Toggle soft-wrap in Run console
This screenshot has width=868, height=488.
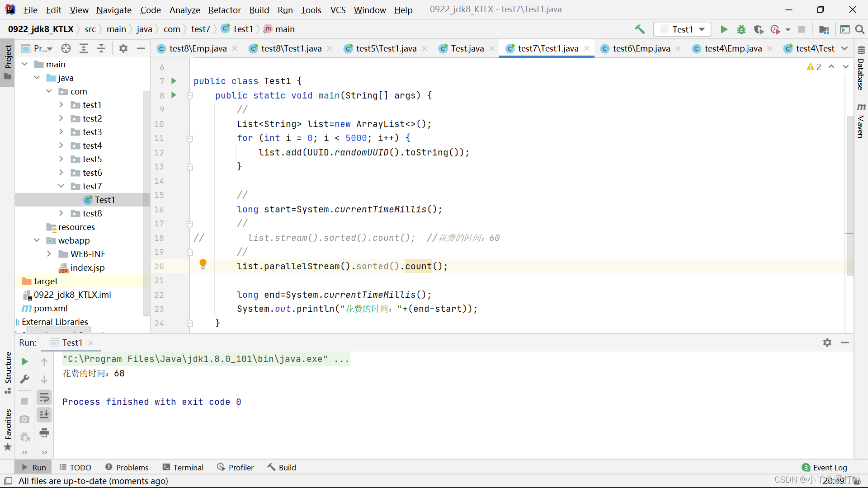click(x=44, y=398)
